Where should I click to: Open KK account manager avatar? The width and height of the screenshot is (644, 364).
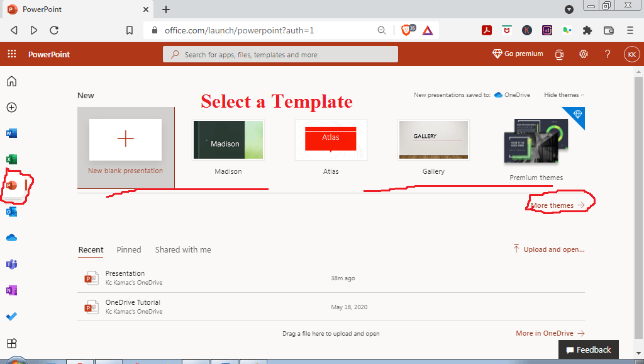[631, 54]
